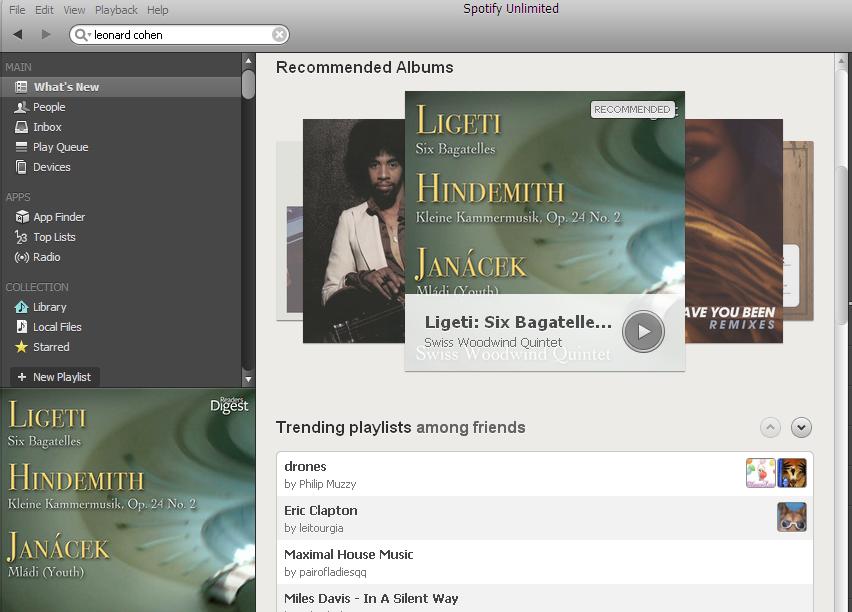Screen dimensions: 852x612
Task: Create a New Playlist
Action: pyautogui.click(x=54, y=377)
